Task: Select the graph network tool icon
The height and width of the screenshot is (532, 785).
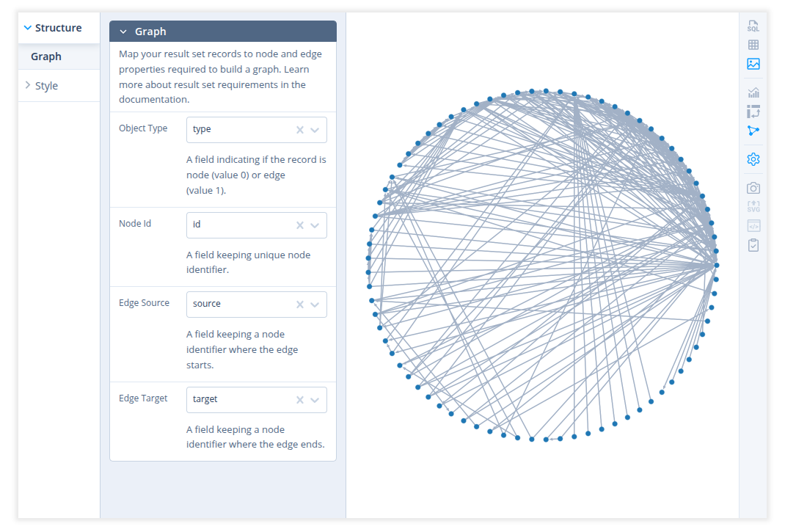Action: [753, 131]
